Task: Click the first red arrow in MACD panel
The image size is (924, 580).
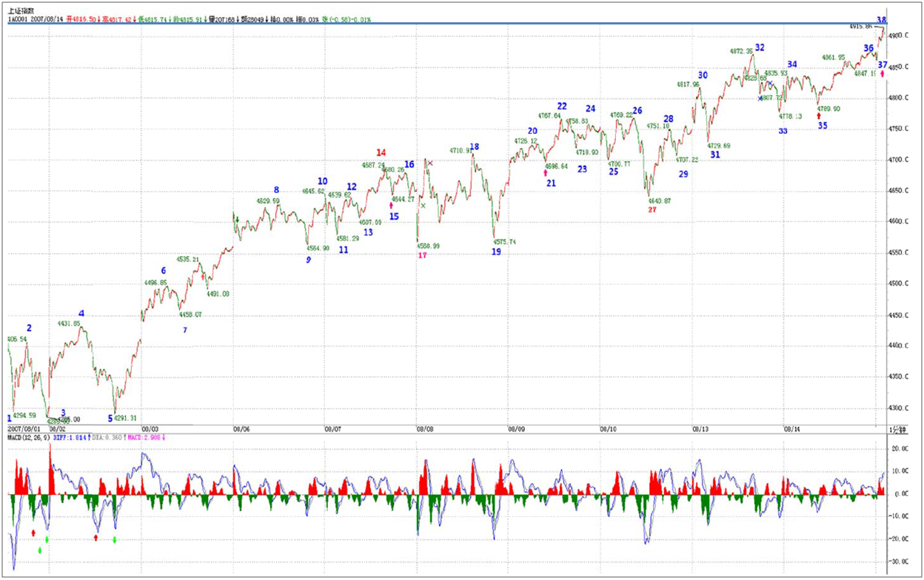Action: [x=33, y=533]
